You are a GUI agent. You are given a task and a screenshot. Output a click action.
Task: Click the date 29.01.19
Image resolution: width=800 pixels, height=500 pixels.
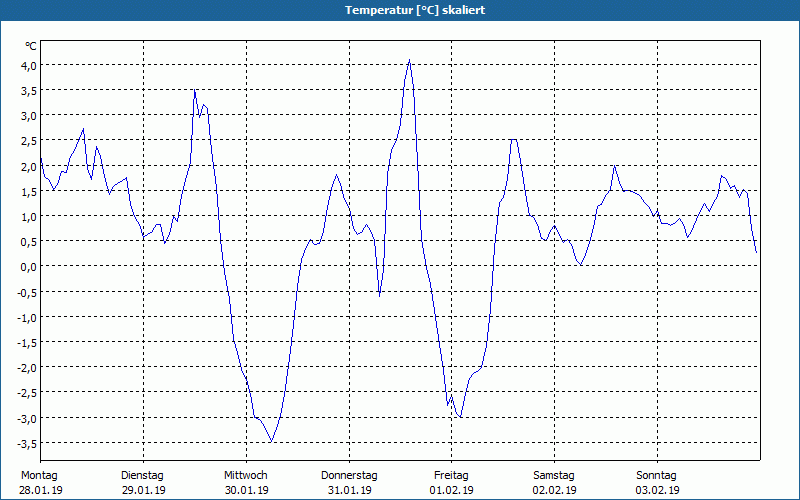[144, 490]
